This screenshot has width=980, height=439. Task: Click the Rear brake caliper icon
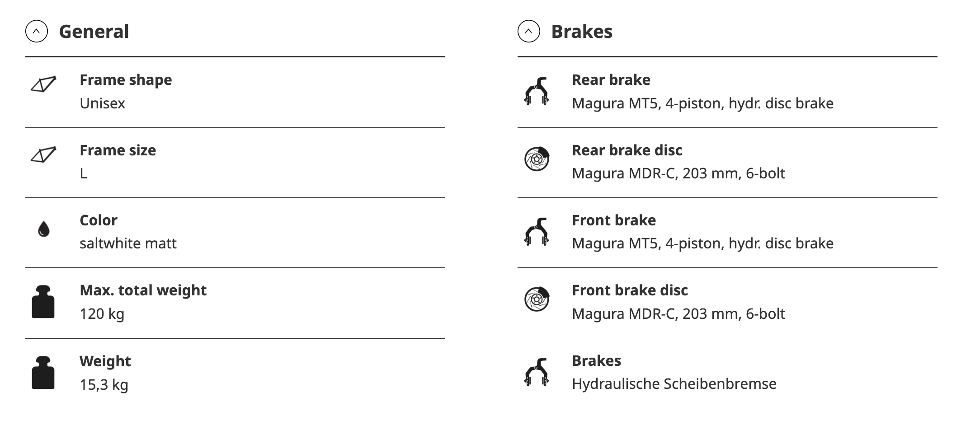click(537, 92)
